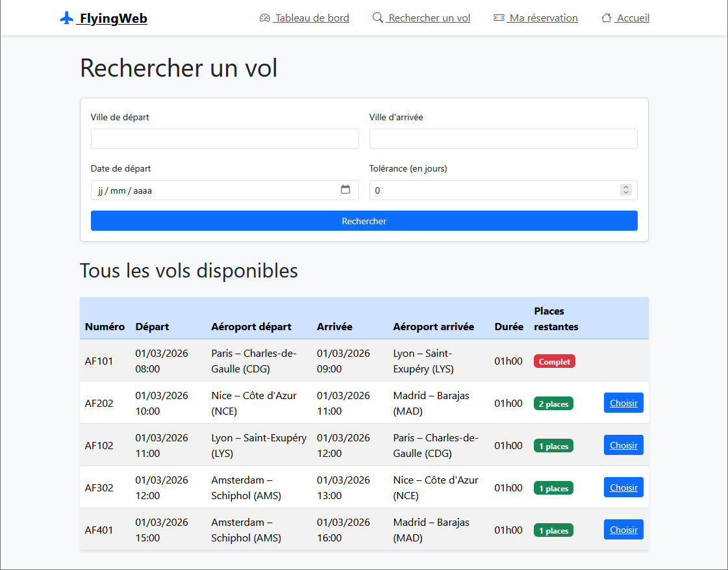The image size is (728, 570).
Task: Book flight AF401 with Choisir
Action: pos(623,529)
